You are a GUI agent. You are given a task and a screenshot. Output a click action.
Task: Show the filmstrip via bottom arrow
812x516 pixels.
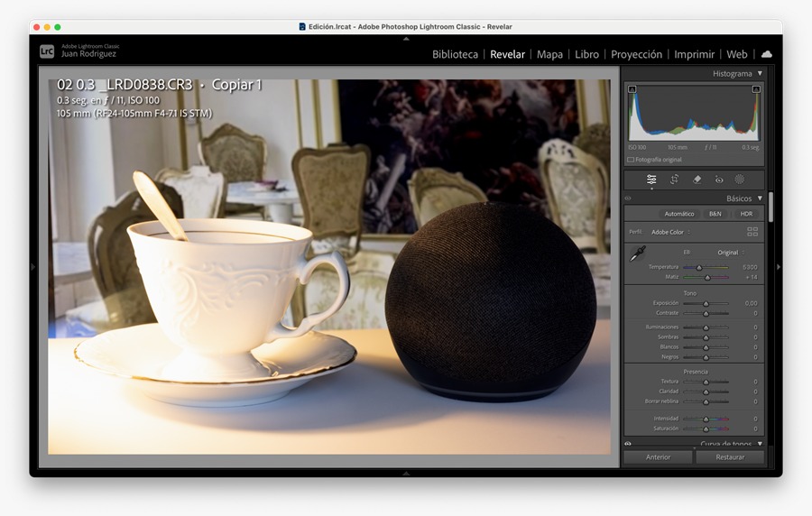406,473
